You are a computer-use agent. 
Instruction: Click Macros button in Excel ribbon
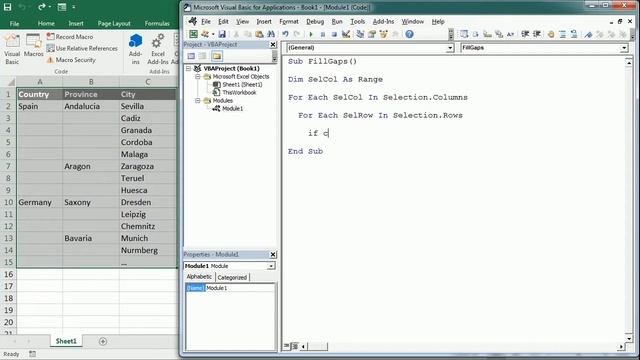pos(33,45)
